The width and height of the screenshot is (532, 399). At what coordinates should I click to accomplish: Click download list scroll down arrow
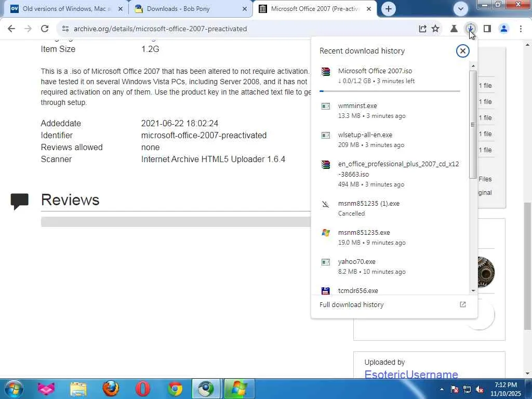pos(473,291)
